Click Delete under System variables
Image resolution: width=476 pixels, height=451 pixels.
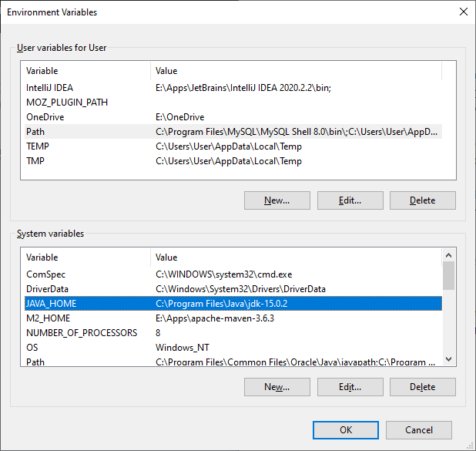(422, 387)
